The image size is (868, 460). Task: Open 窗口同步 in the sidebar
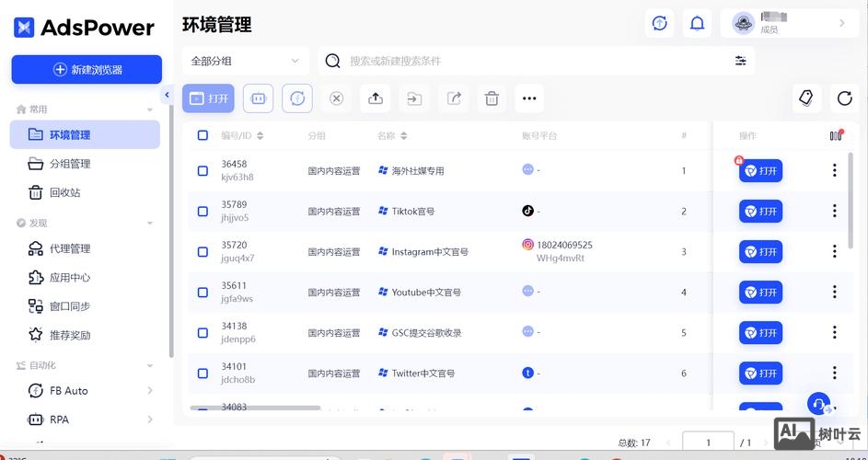[85, 306]
